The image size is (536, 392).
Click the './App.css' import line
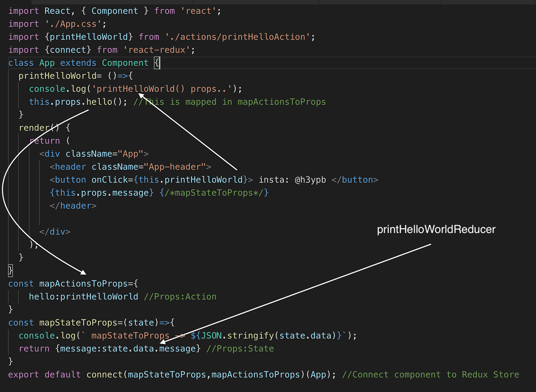point(57,23)
